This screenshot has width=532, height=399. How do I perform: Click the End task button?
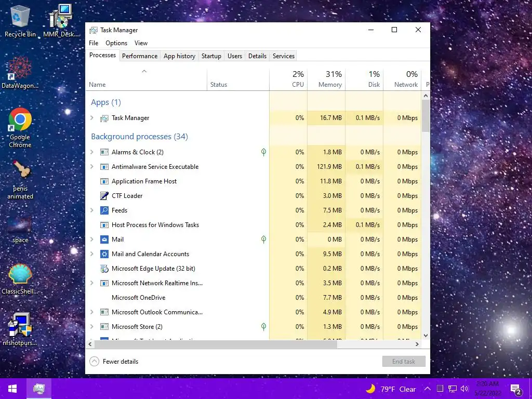coord(404,362)
